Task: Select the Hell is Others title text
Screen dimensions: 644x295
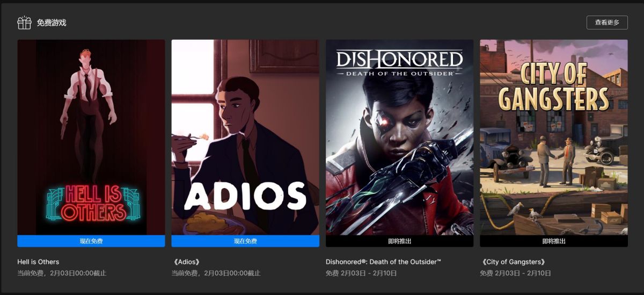Action: tap(38, 262)
